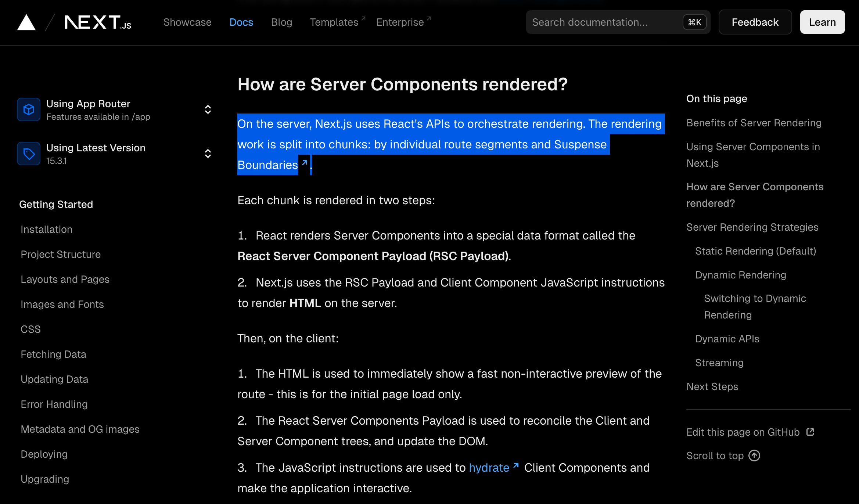Open the Blog nav item
The width and height of the screenshot is (859, 504).
tap(281, 22)
